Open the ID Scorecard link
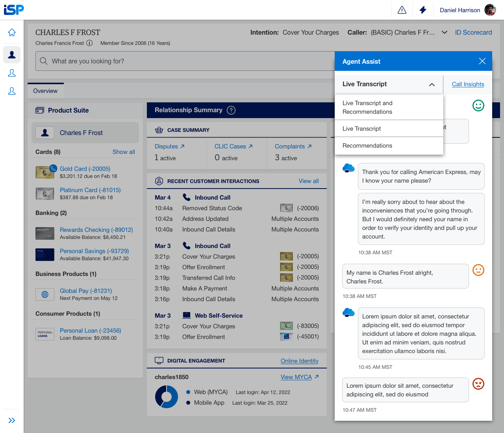Viewport: 504px width, 433px height. pos(473,32)
